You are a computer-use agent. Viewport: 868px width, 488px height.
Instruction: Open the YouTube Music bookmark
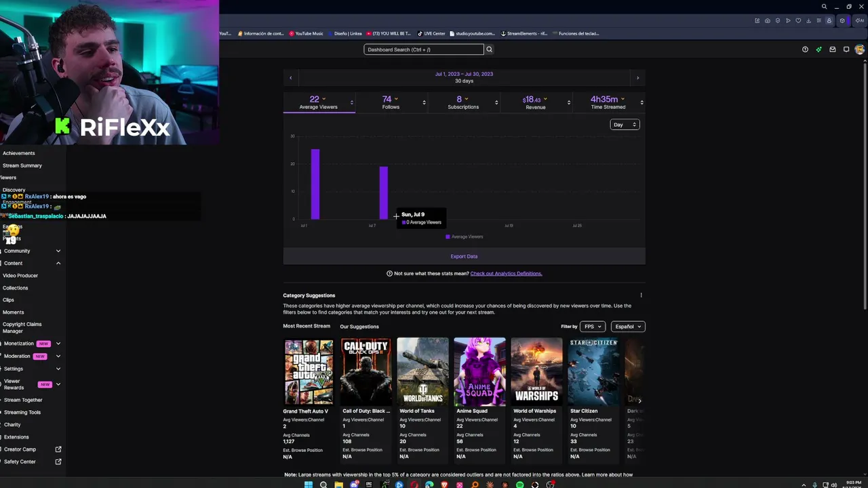[x=307, y=33]
